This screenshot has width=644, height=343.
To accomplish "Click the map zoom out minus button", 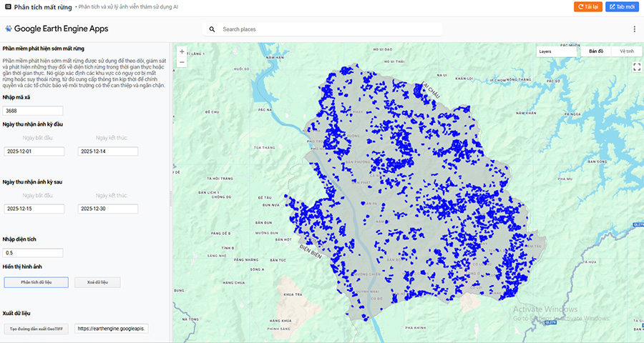I will [x=182, y=62].
